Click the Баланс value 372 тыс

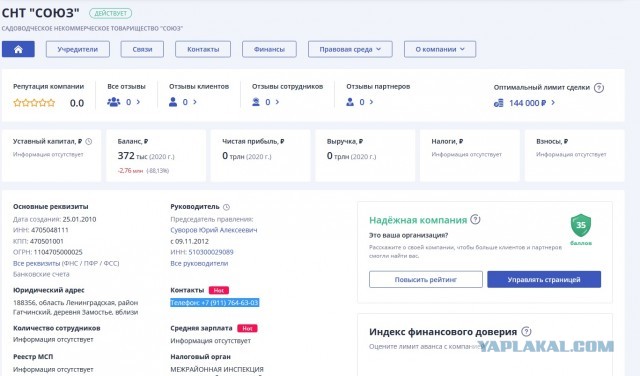pyautogui.click(x=133, y=156)
